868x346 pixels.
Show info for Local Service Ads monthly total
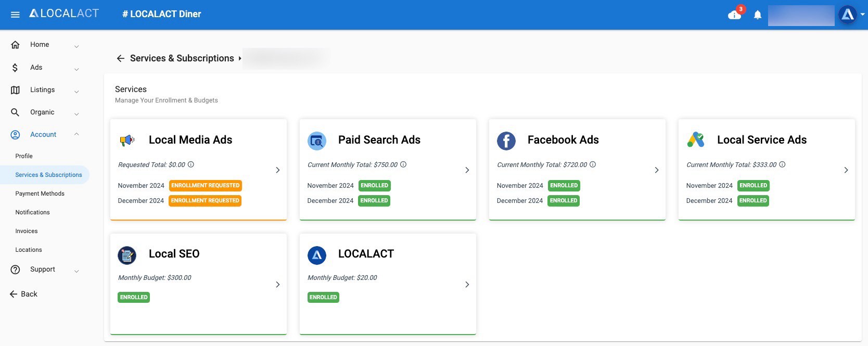click(x=782, y=164)
